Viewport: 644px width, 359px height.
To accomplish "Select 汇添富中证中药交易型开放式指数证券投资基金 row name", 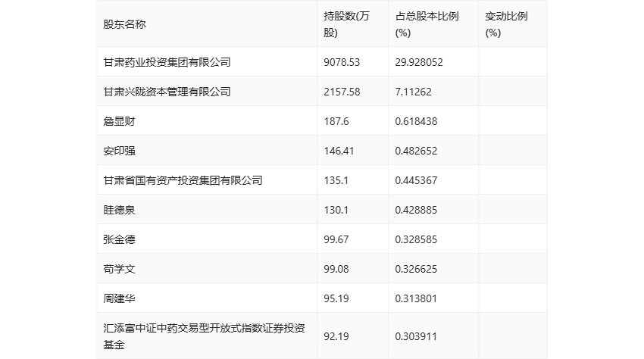I will 204,336.
